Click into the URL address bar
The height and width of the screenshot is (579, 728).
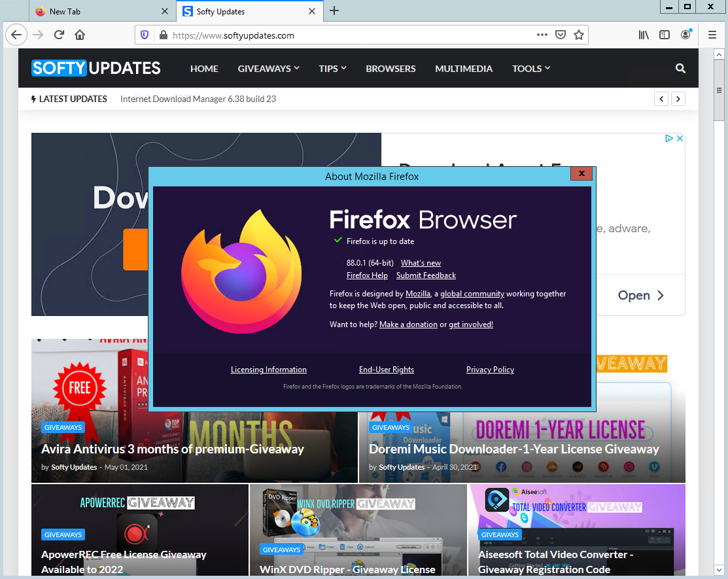click(x=351, y=35)
